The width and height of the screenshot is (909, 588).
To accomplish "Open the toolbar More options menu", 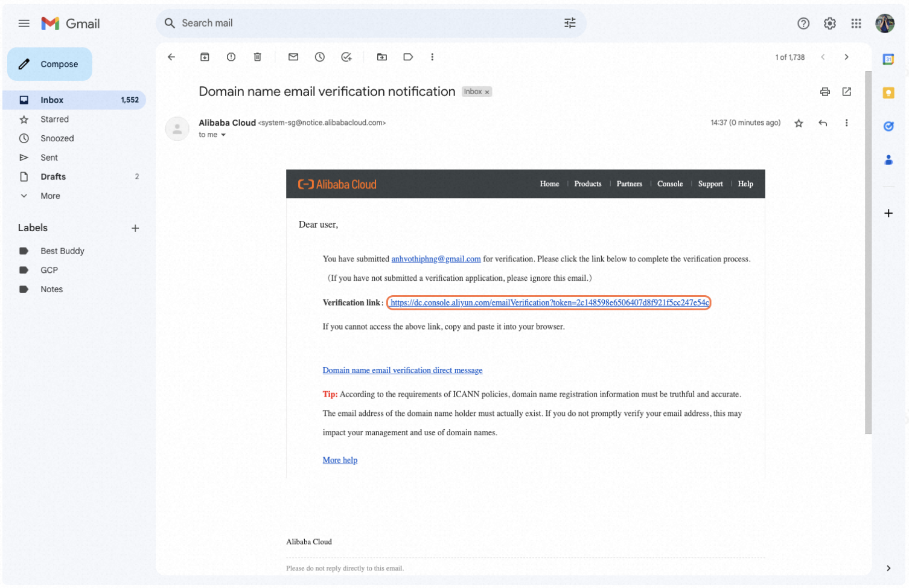I will coord(432,57).
